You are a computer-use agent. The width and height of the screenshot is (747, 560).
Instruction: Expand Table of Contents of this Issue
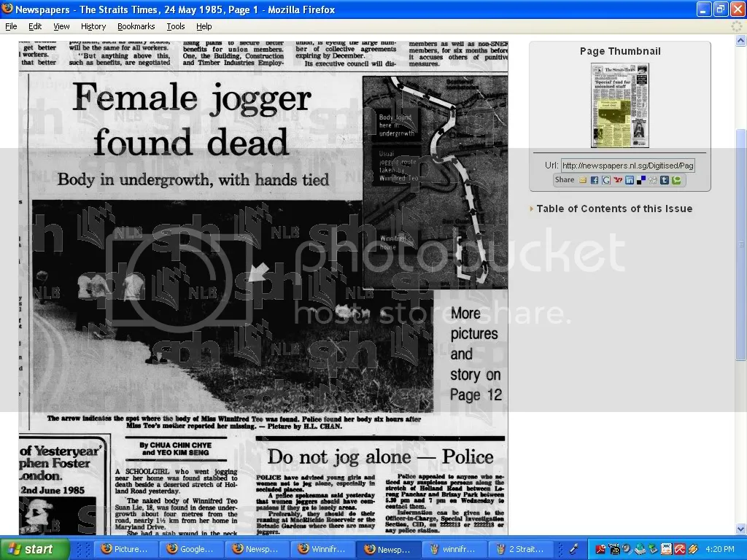point(614,209)
